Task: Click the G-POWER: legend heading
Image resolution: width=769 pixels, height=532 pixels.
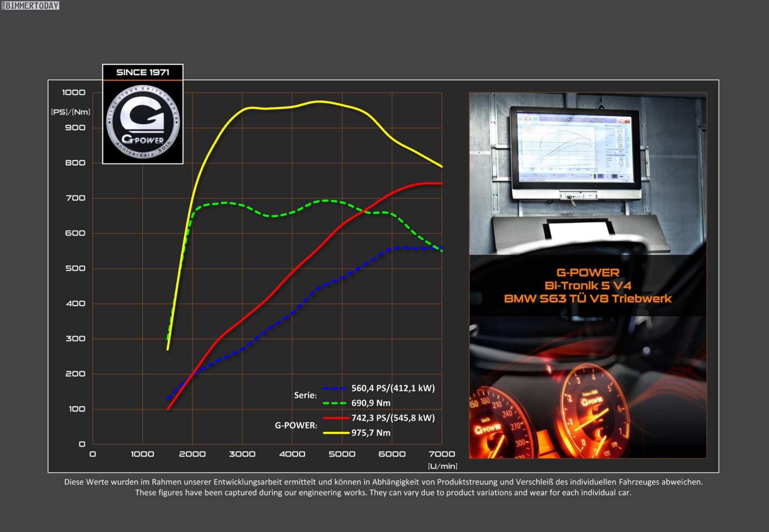Action: [296, 426]
